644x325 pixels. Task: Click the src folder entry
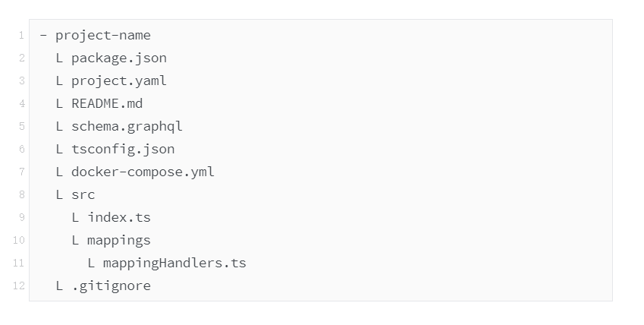point(83,194)
